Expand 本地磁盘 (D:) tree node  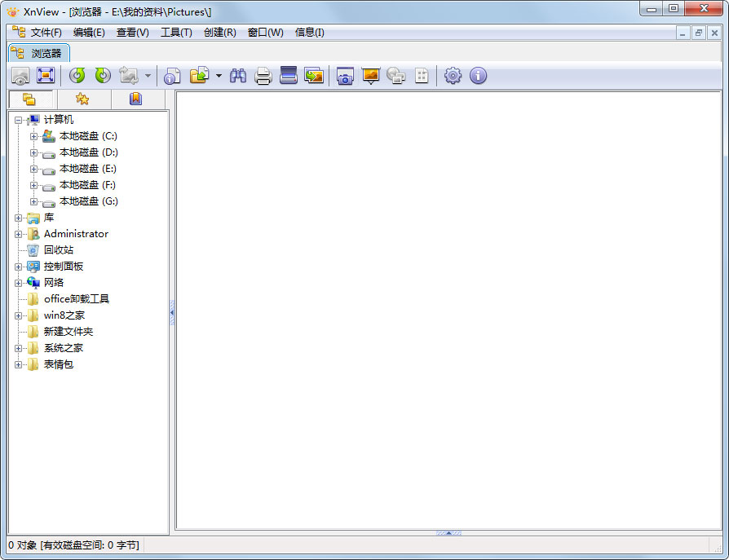(34, 152)
